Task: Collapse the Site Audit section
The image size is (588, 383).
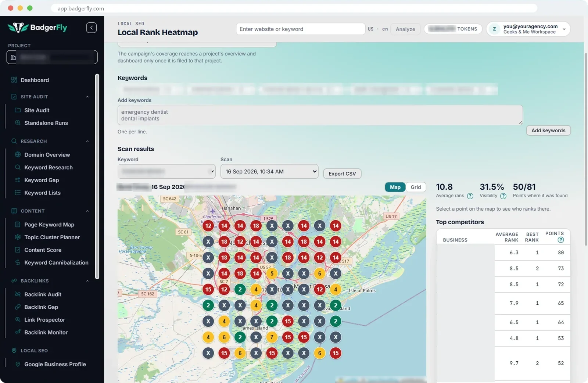Action: [x=87, y=97]
